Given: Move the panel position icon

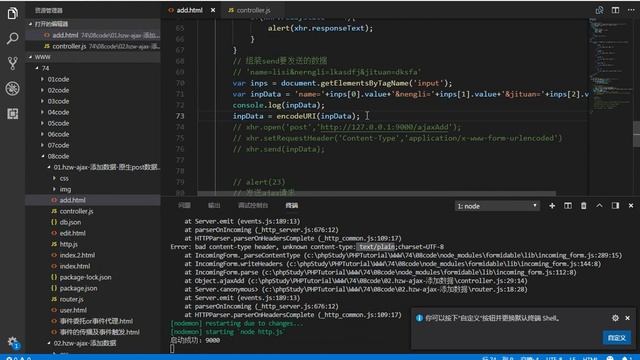Looking at the screenshot, I should (615, 206).
